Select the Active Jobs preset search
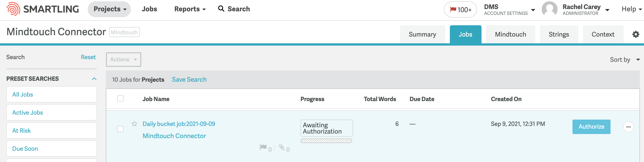Screen dimensions: 644x162 coord(52,112)
